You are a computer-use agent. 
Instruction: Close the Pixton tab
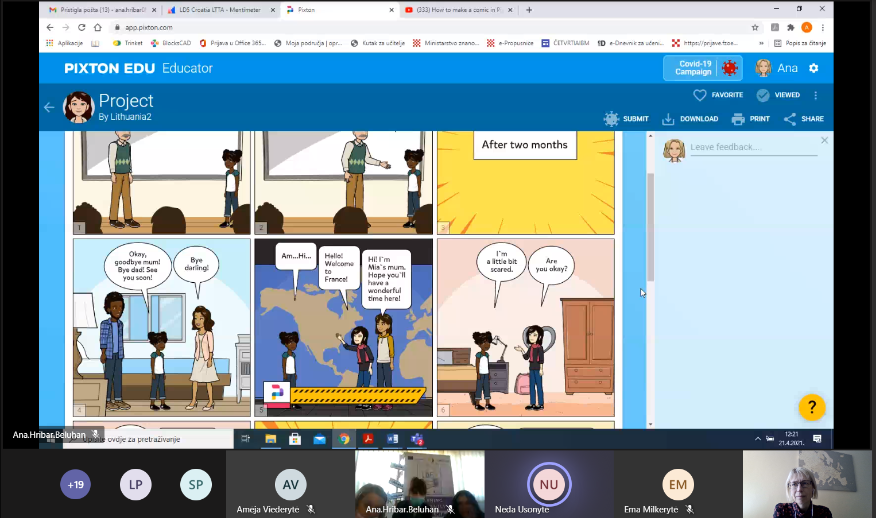[x=392, y=9]
